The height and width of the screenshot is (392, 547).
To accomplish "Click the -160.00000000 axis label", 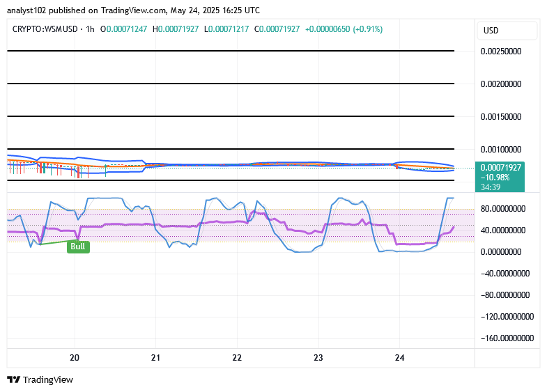I will pyautogui.click(x=507, y=338).
